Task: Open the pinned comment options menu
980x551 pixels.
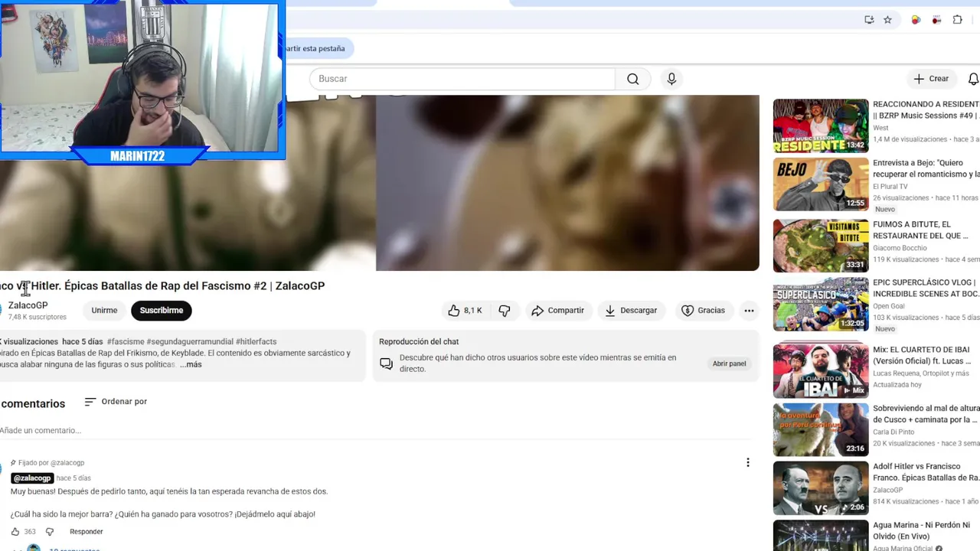Action: tap(748, 462)
